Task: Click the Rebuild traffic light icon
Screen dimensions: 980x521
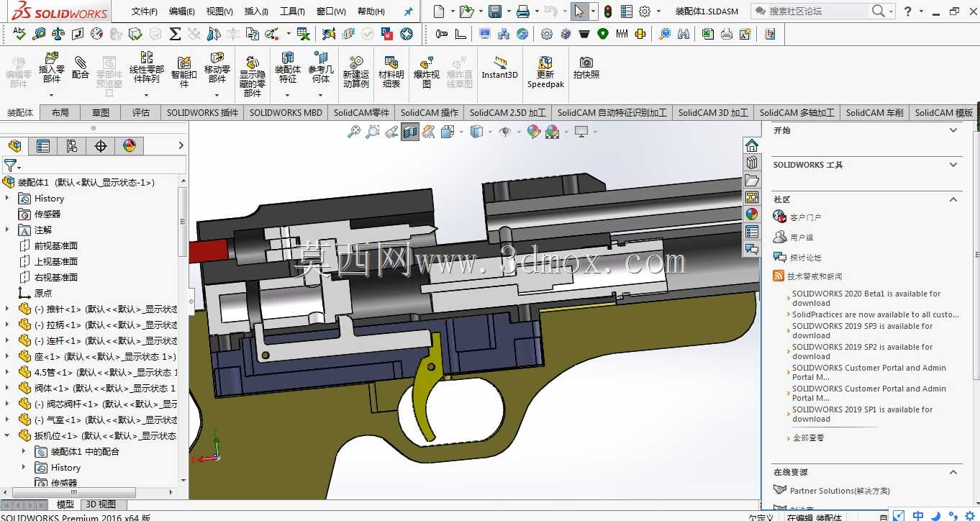Action: (x=608, y=12)
